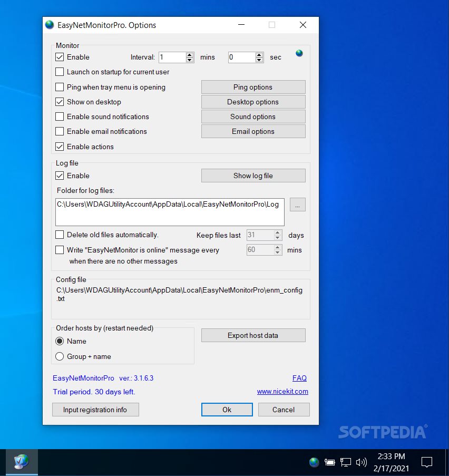Select the Name radio button
The width and height of the screenshot is (449, 476).
[60, 341]
